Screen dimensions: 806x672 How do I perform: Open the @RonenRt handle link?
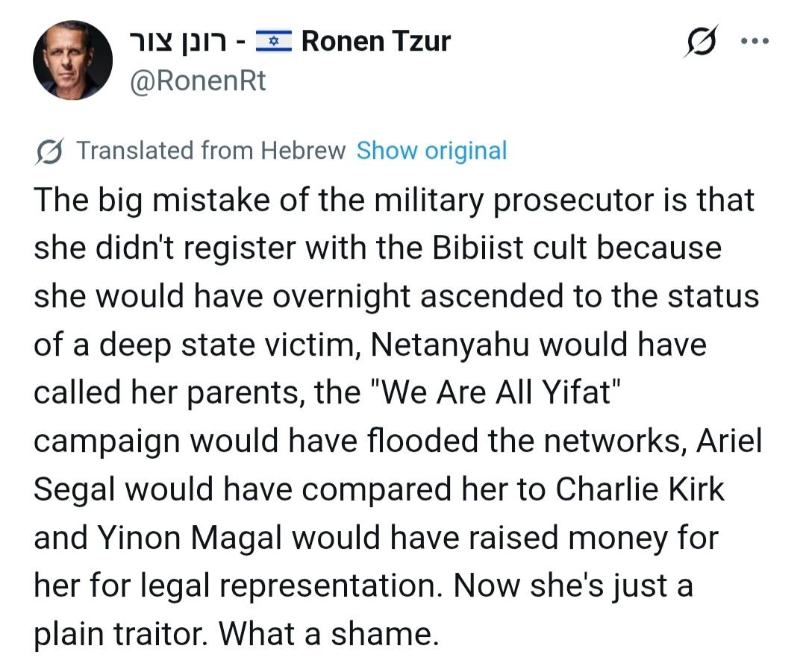pos(198,81)
